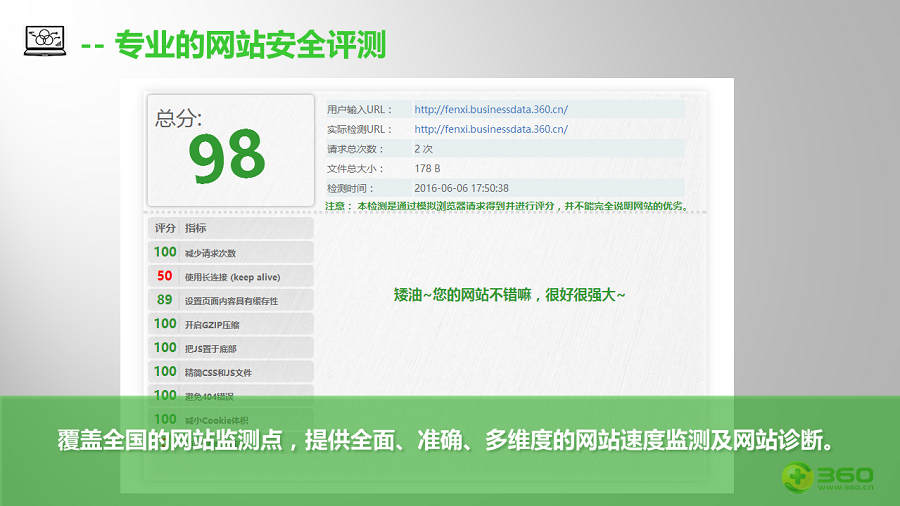Select the 减少请求次数 metric row
900x506 pixels.
231,253
